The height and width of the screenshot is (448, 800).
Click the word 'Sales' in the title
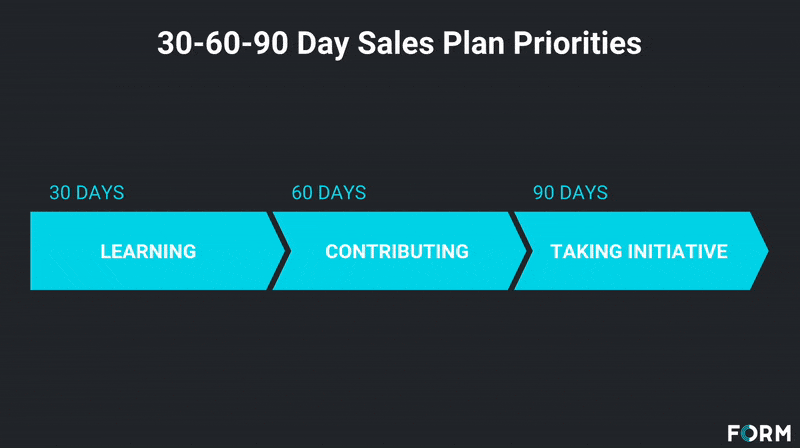[395, 43]
